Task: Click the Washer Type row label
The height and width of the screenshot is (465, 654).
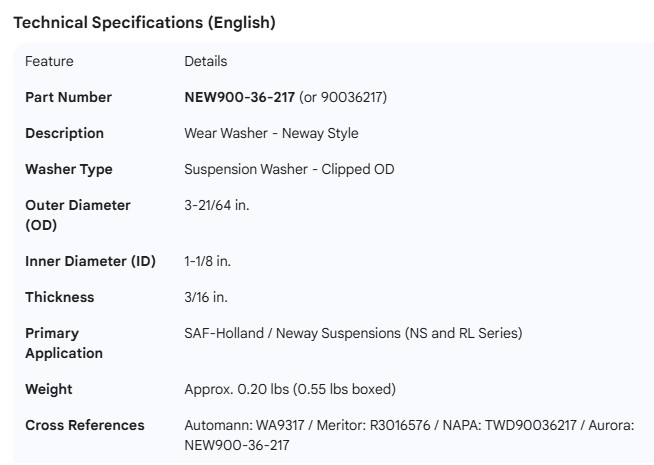Action: click(x=68, y=169)
